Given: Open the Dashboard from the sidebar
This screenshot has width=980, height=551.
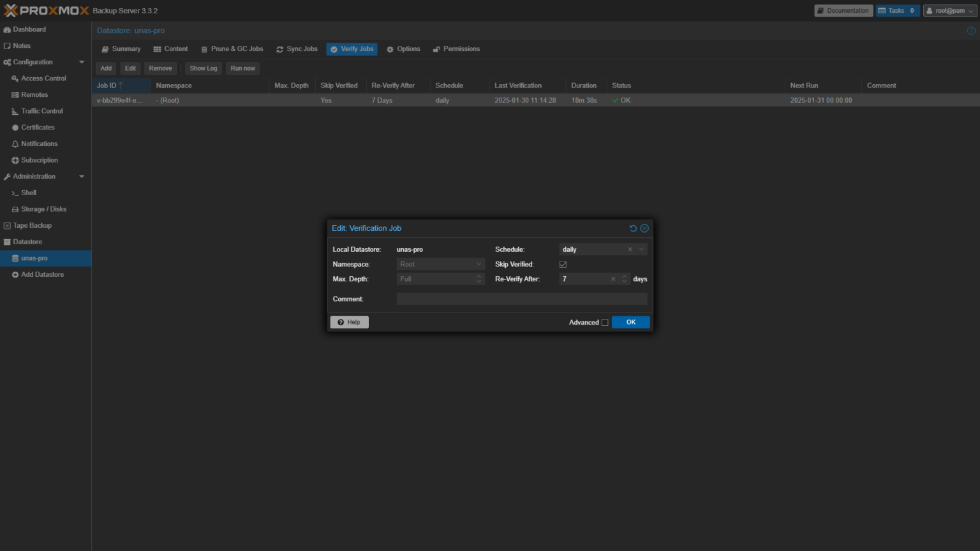Looking at the screenshot, I should coord(29,29).
